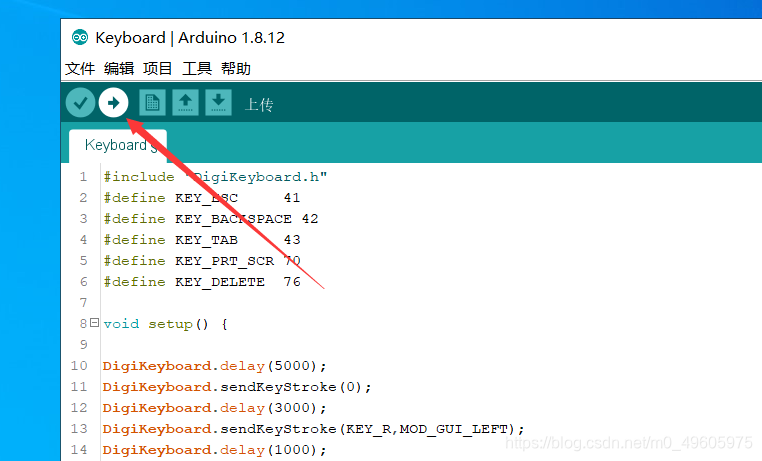762x461 pixels.
Task: Click the KEY_BACKSPACE define line
Action: pos(210,219)
